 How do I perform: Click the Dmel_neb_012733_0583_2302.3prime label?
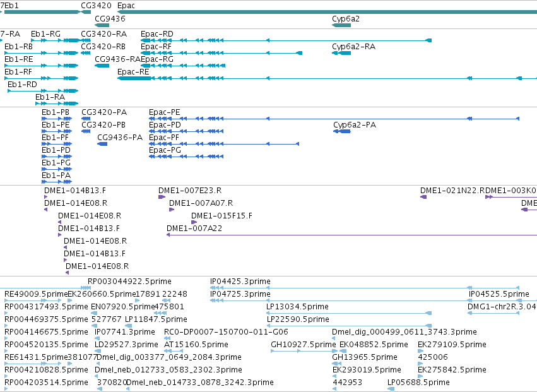point(168,371)
